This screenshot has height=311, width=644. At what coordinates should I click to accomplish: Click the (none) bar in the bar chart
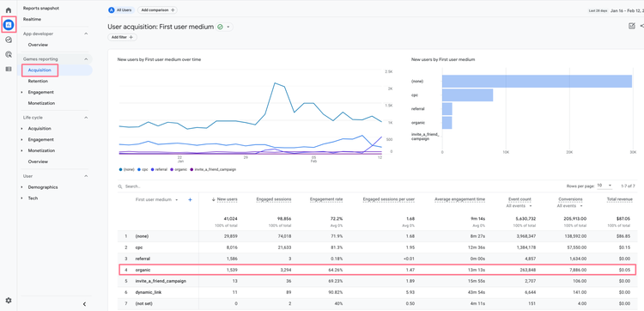pos(537,82)
